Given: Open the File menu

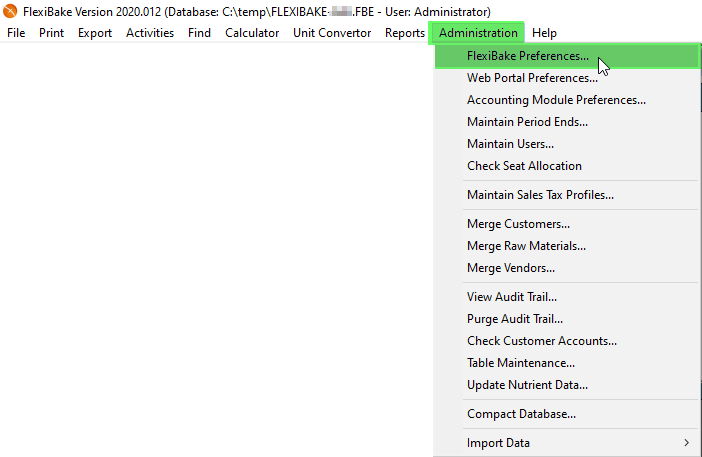Looking at the screenshot, I should (x=16, y=33).
